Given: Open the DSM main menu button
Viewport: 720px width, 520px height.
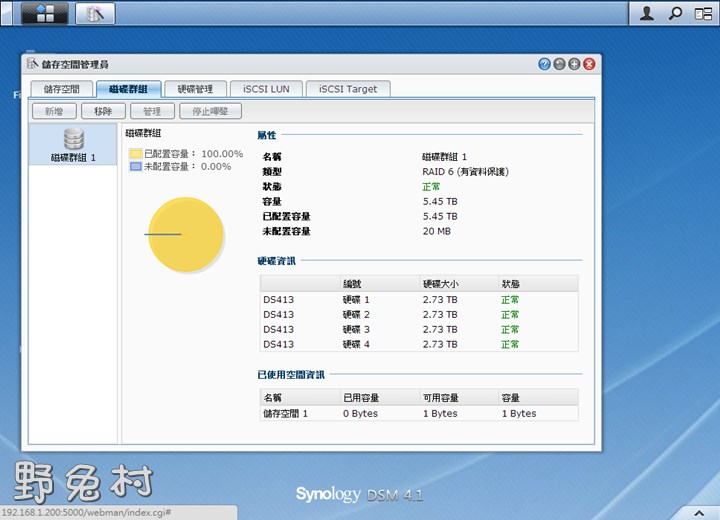Looking at the screenshot, I should pyautogui.click(x=45, y=13).
